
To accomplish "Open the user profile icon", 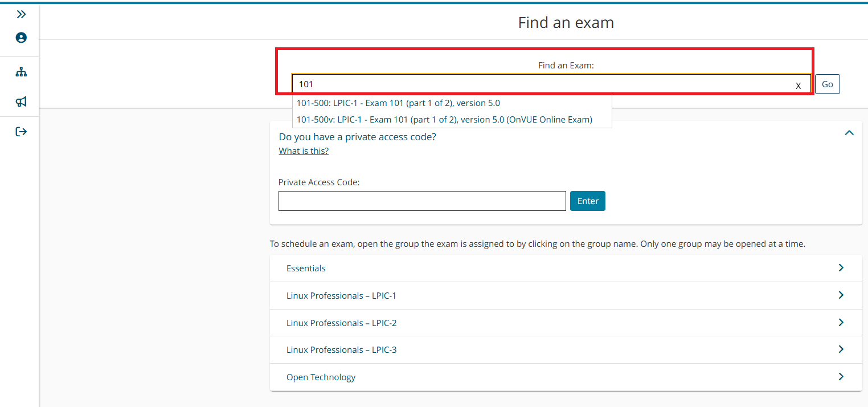I will (21, 38).
